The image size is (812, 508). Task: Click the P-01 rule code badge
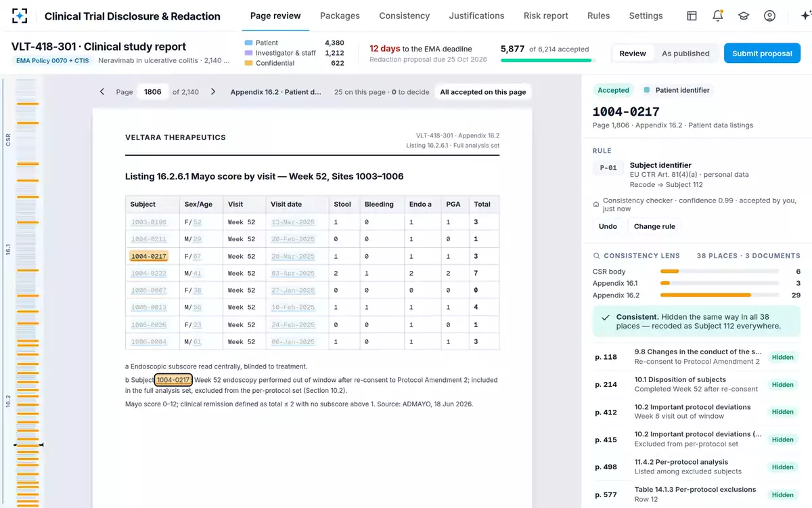click(x=608, y=168)
